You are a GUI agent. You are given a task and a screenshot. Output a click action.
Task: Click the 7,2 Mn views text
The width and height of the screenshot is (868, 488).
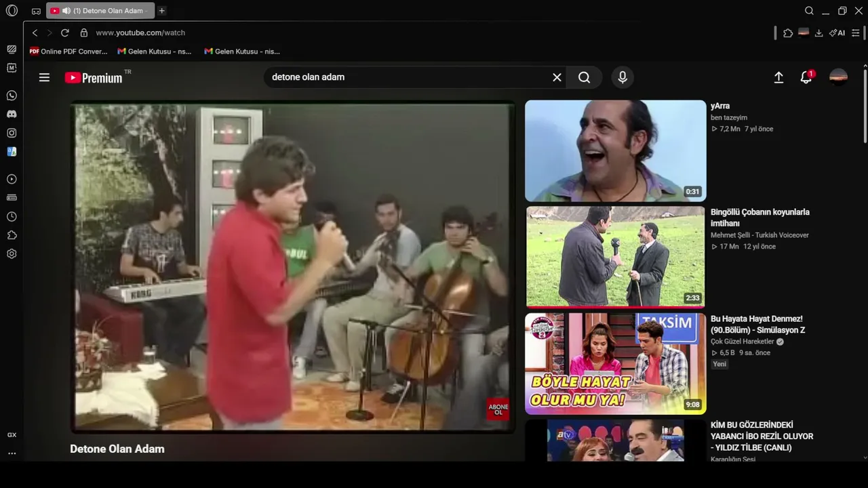click(730, 129)
